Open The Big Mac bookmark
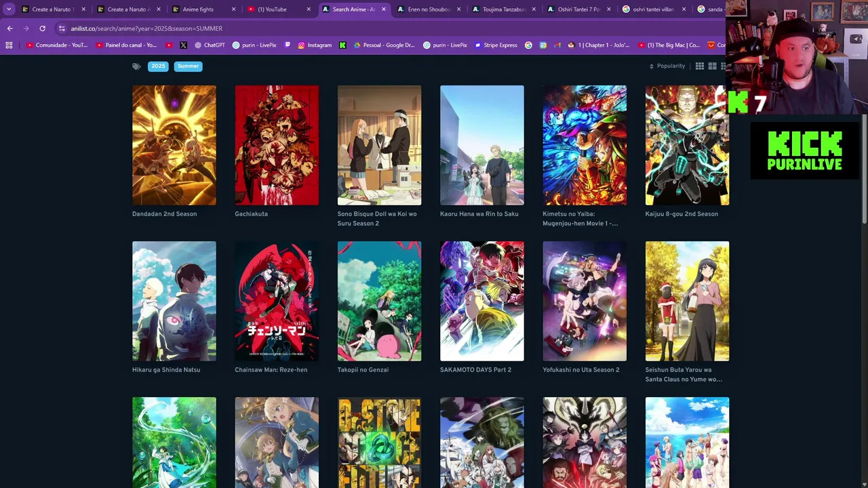The height and width of the screenshot is (488, 868). pyautogui.click(x=669, y=45)
